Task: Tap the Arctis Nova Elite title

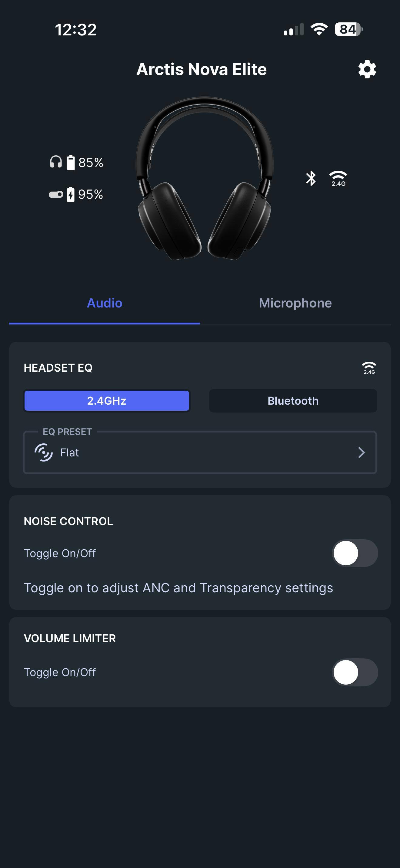Action: [x=201, y=69]
